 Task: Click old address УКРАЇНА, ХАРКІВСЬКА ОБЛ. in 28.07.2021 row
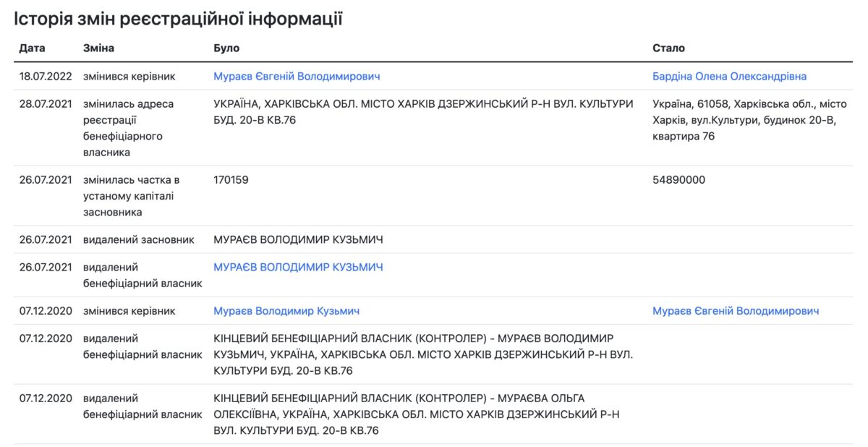pos(423,111)
